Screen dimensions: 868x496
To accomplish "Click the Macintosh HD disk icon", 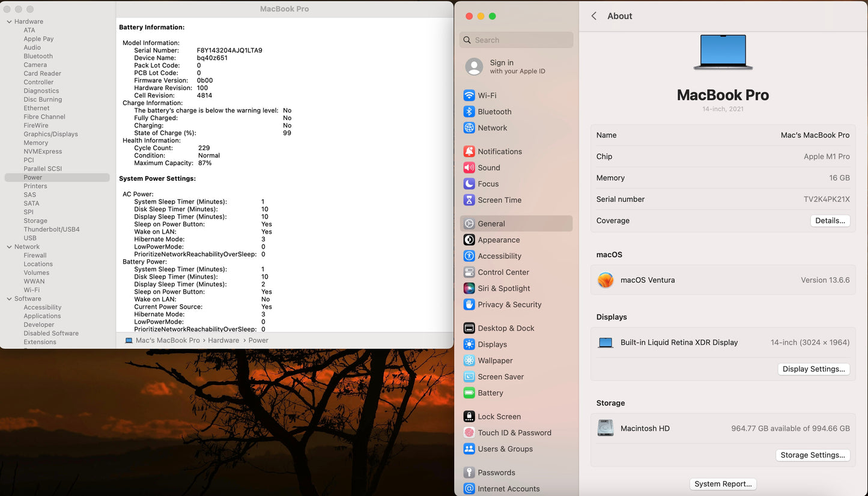I will coord(605,428).
